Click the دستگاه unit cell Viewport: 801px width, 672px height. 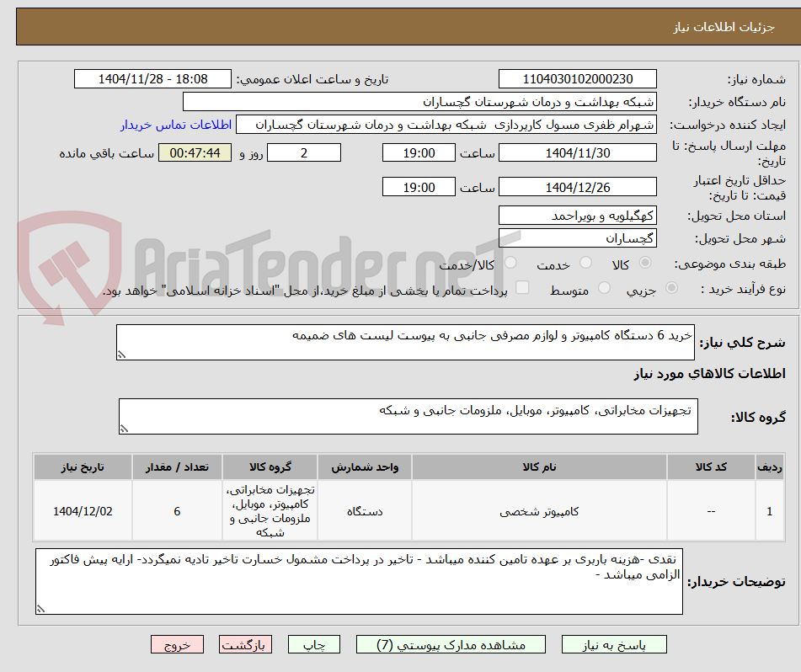click(x=365, y=510)
